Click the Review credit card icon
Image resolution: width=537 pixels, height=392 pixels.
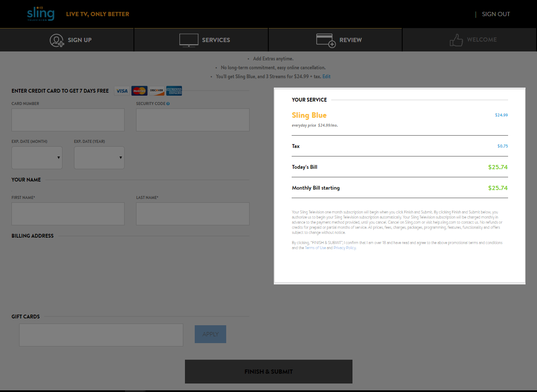click(x=326, y=41)
